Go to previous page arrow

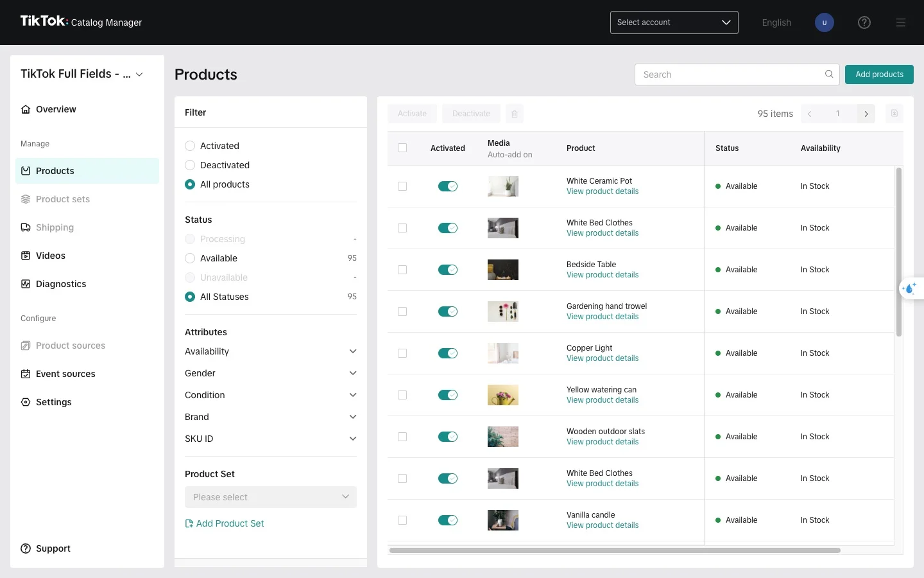810,114
